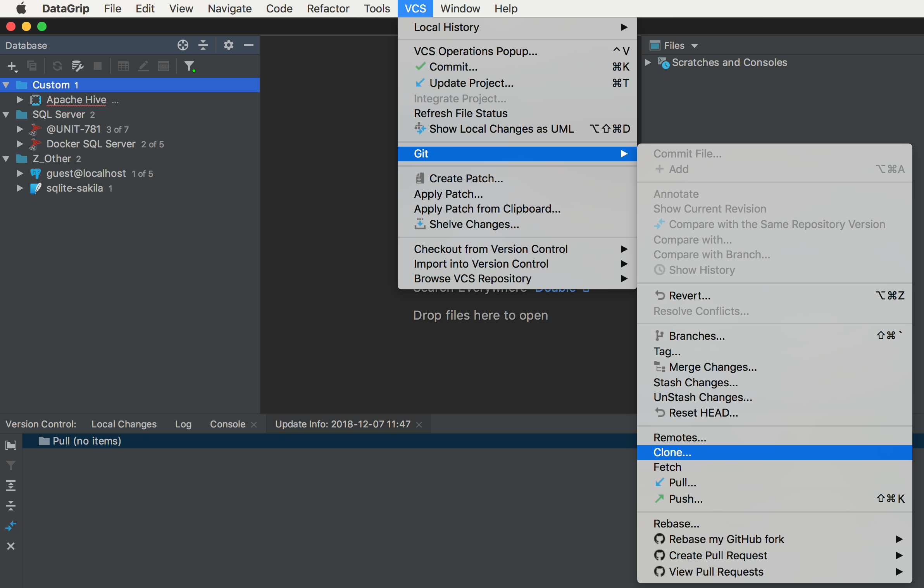Screen dimensions: 924x588
Task: Click the Apple menu icon
Action: click(x=21, y=8)
